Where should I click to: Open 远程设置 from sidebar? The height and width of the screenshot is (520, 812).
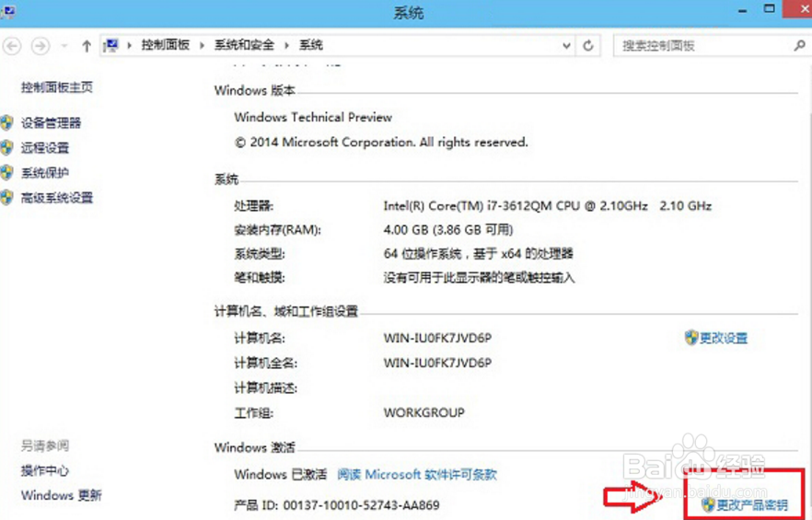45,147
